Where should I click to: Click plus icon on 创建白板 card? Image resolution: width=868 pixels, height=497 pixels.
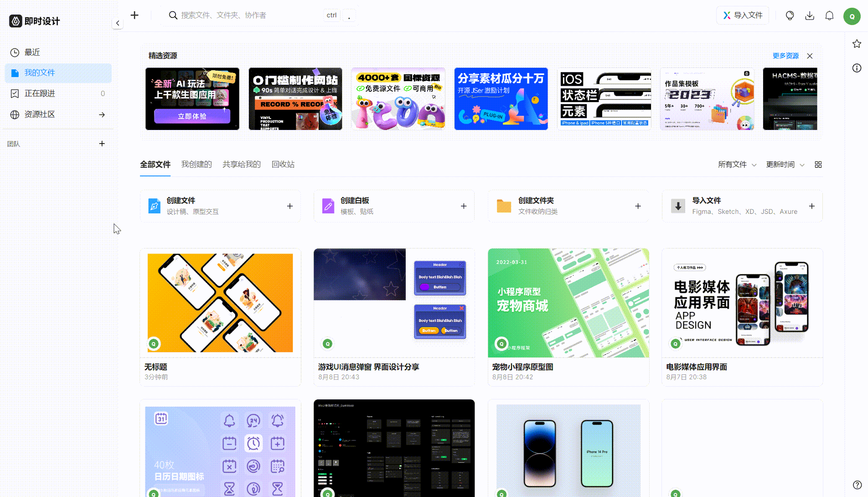(x=464, y=206)
